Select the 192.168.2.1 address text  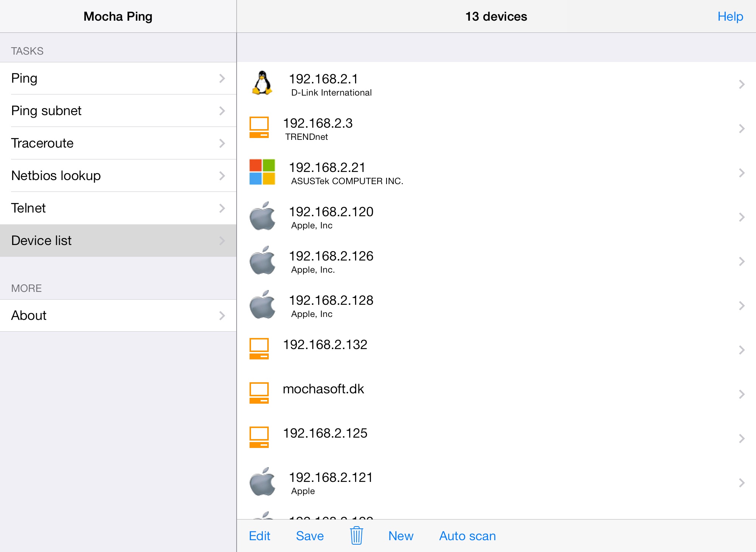(x=323, y=79)
